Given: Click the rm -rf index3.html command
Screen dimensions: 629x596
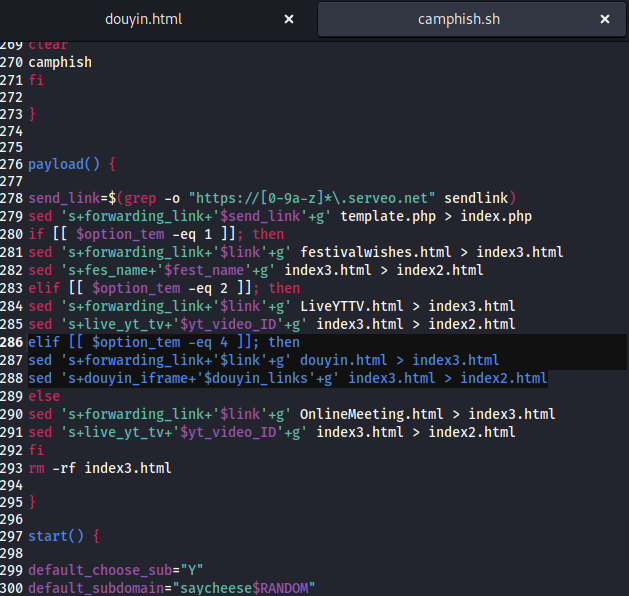Looking at the screenshot, I should coord(100,468).
